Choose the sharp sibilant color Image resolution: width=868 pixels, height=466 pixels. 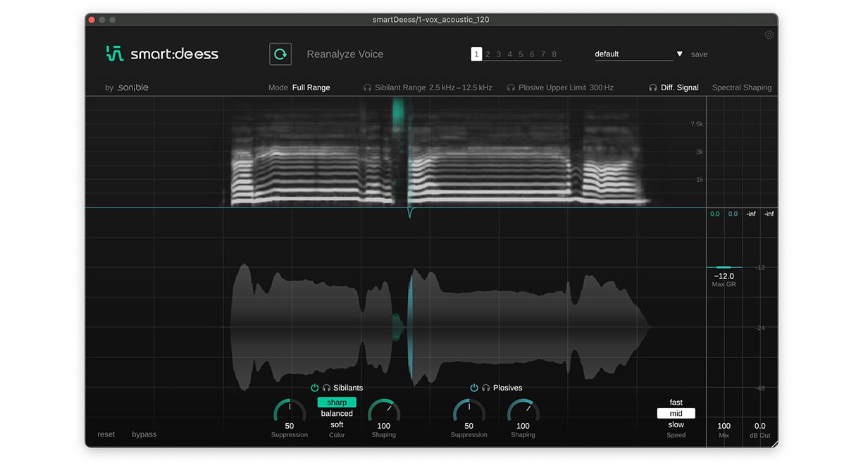[337, 403]
